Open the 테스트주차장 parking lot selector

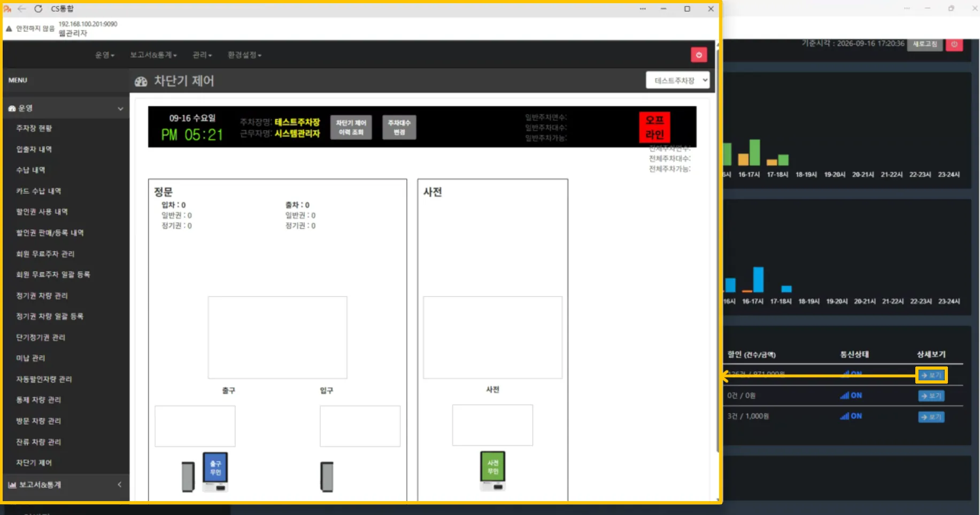(678, 81)
